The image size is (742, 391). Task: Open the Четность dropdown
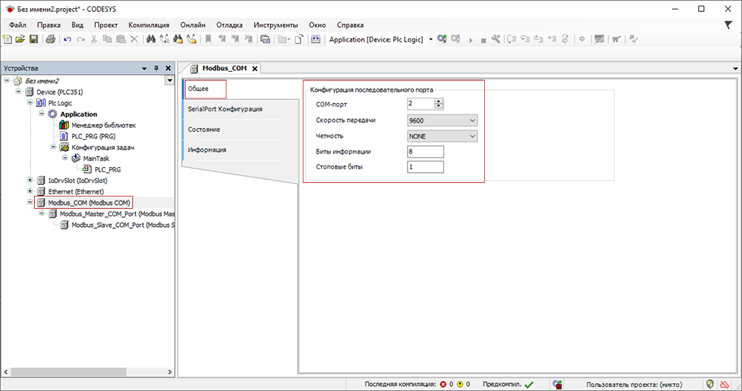coord(442,136)
